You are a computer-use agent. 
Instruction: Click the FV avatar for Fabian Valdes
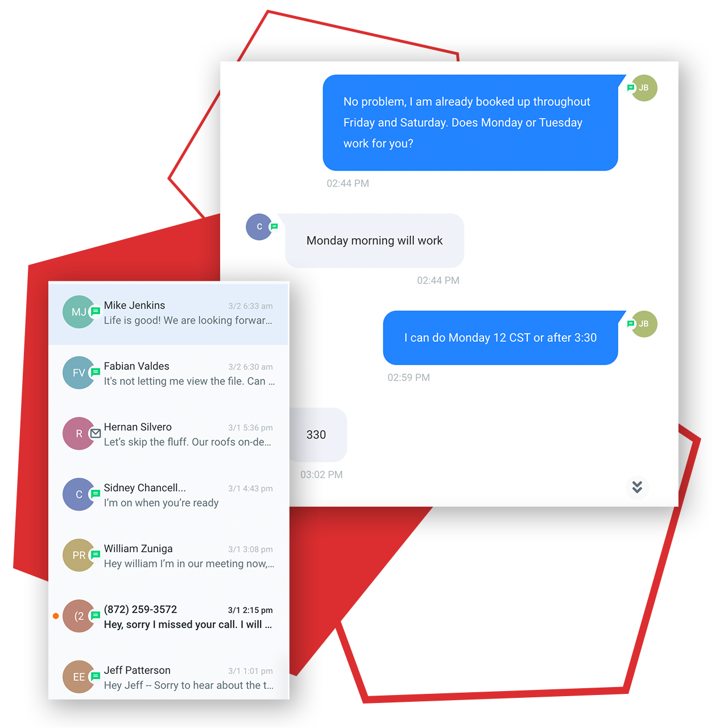[x=78, y=373]
